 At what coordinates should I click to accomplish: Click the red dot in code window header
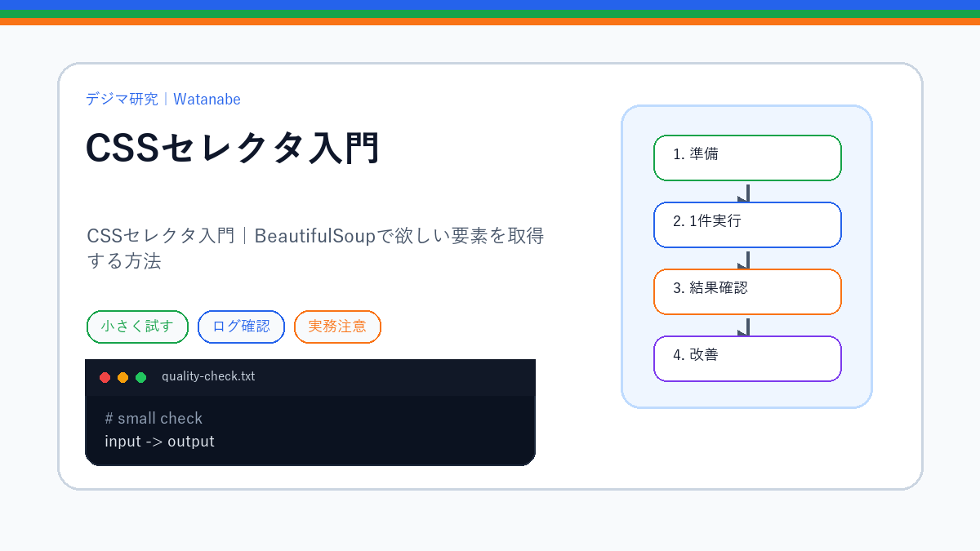105,377
